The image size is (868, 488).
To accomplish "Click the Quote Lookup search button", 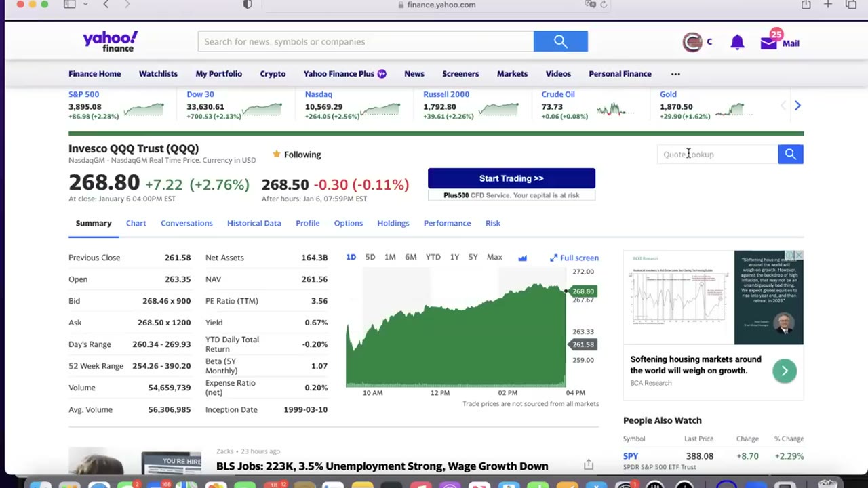I will [791, 155].
